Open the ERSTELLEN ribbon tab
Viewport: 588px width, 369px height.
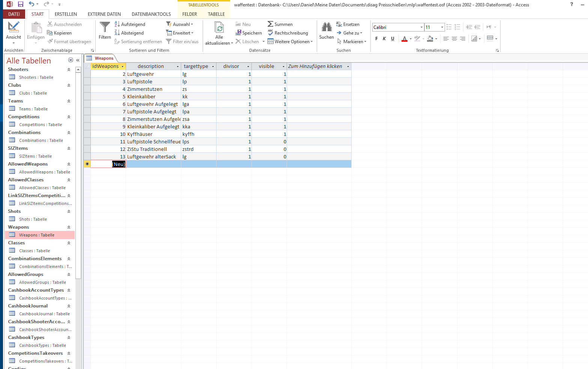66,14
